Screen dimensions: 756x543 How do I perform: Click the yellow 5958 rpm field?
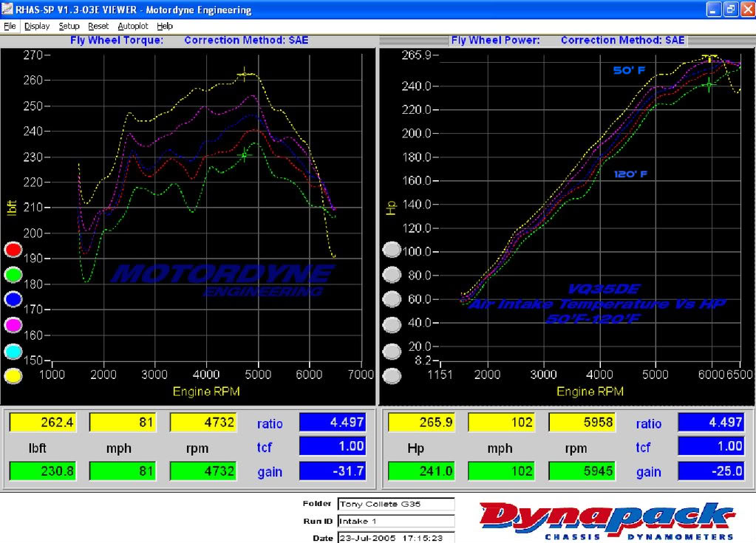(x=582, y=423)
